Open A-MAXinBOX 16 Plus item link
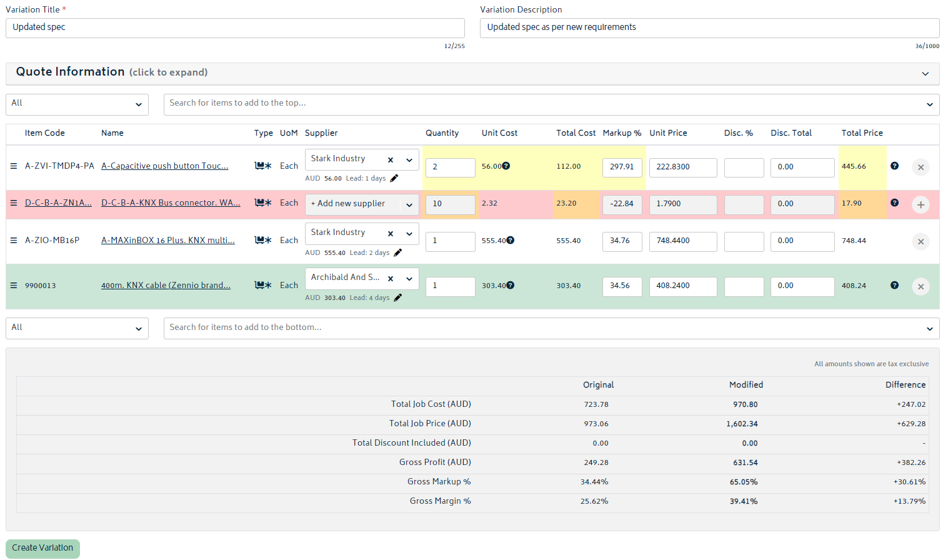The height and width of the screenshot is (560, 948). 167,241
